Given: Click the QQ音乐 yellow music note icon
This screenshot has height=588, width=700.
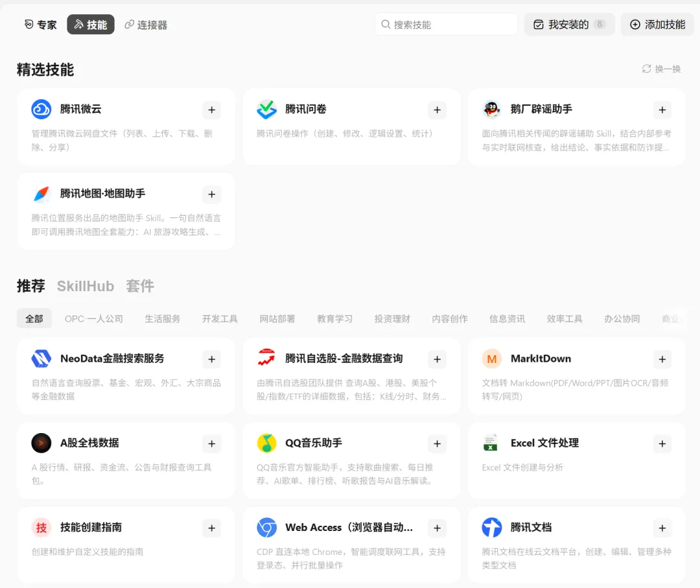Looking at the screenshot, I should (x=266, y=443).
